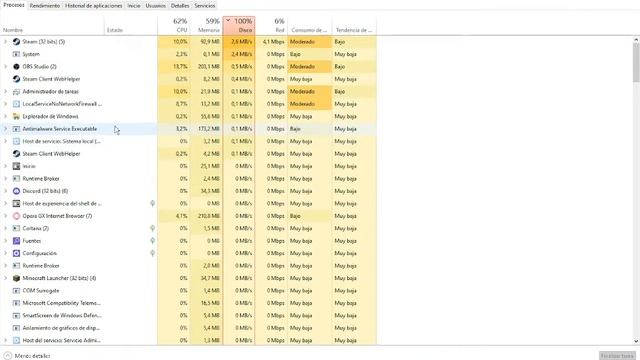Click the LocalServiceNoNetworkFirewall process icon
Screen dimensions: 640x360
[16, 104]
